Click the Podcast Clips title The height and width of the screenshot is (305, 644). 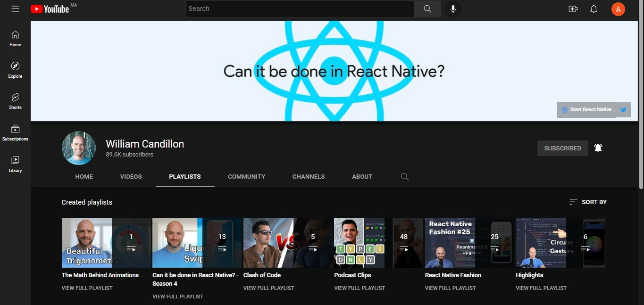click(352, 275)
